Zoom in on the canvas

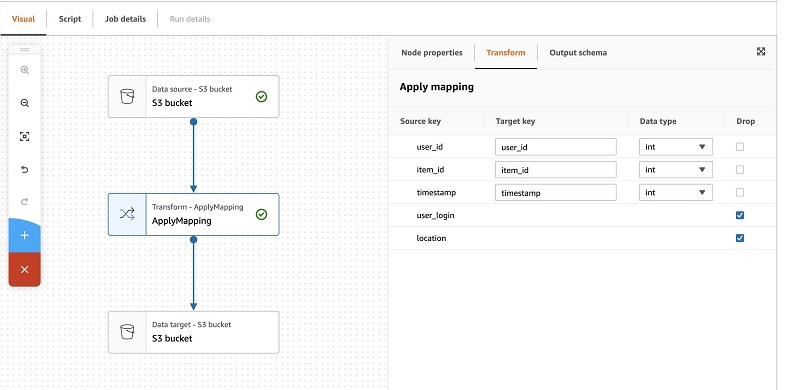(24, 70)
